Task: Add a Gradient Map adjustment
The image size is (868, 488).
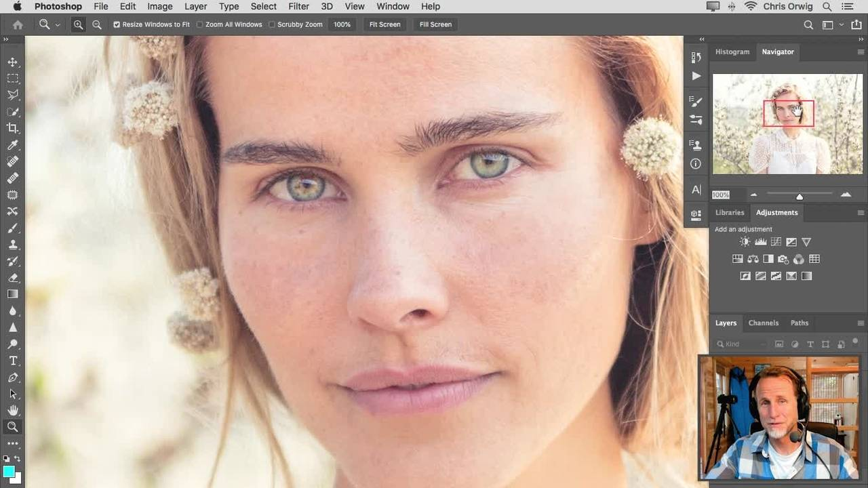Action: tap(806, 276)
